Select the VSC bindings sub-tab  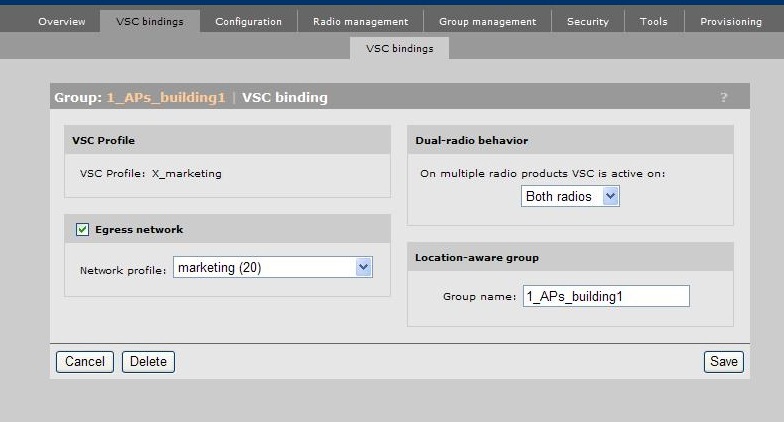click(x=400, y=48)
